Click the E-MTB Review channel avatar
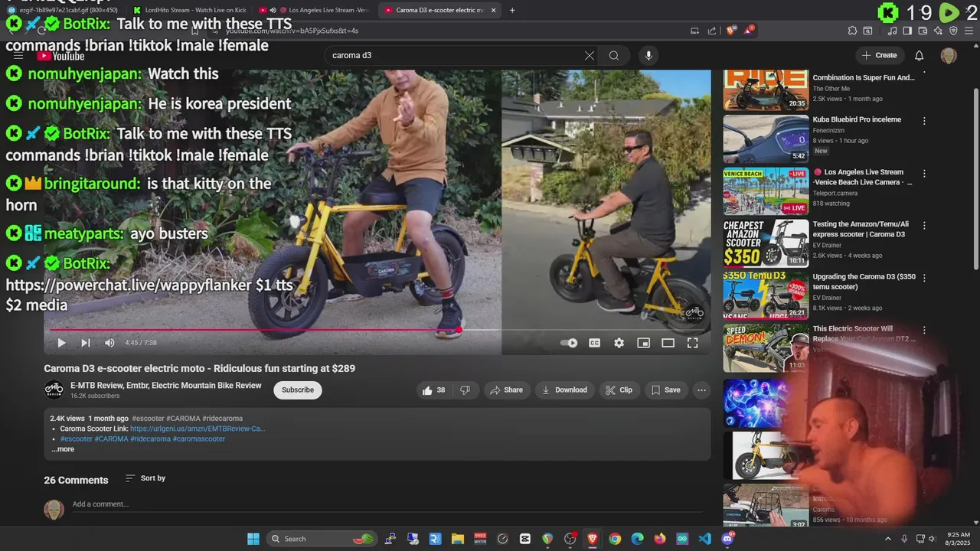980x551 pixels. 54,390
